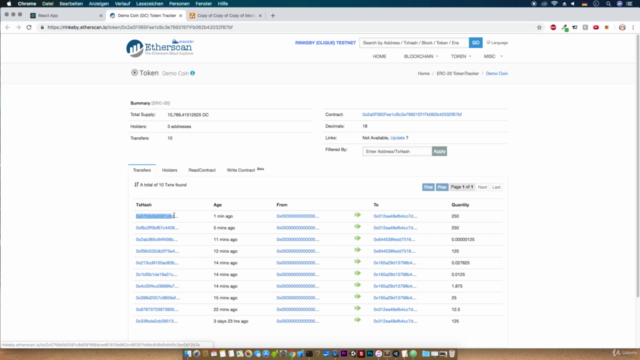Expand the MISC navigation dropdown
The image size is (640, 360).
(x=493, y=56)
